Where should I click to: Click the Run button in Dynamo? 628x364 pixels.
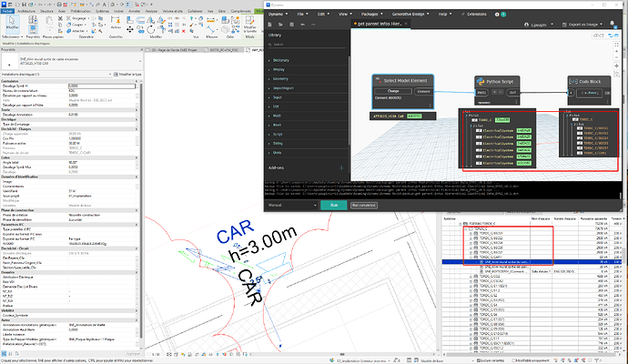[x=334, y=205]
